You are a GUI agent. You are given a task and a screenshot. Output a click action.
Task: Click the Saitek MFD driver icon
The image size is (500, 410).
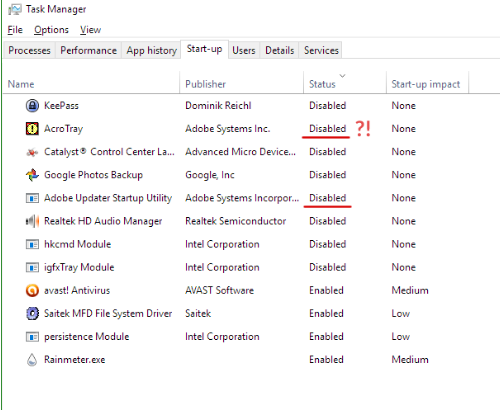(x=32, y=313)
